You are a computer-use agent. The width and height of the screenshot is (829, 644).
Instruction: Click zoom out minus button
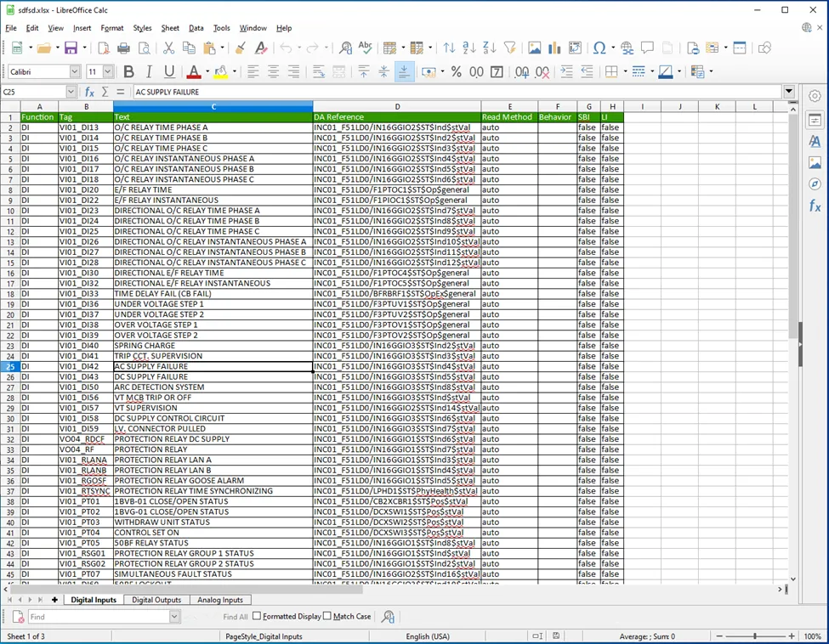point(719,636)
